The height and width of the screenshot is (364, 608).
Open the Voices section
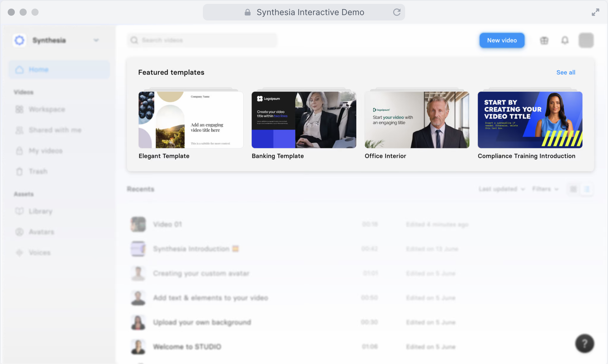[x=39, y=253]
